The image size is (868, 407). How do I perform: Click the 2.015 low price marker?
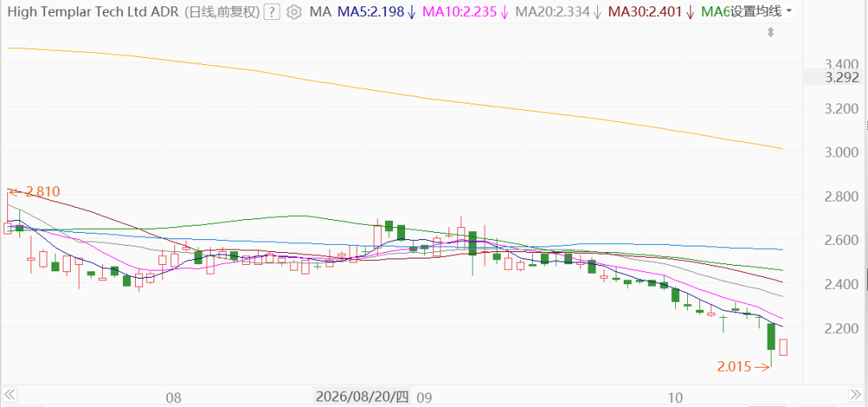click(x=743, y=366)
